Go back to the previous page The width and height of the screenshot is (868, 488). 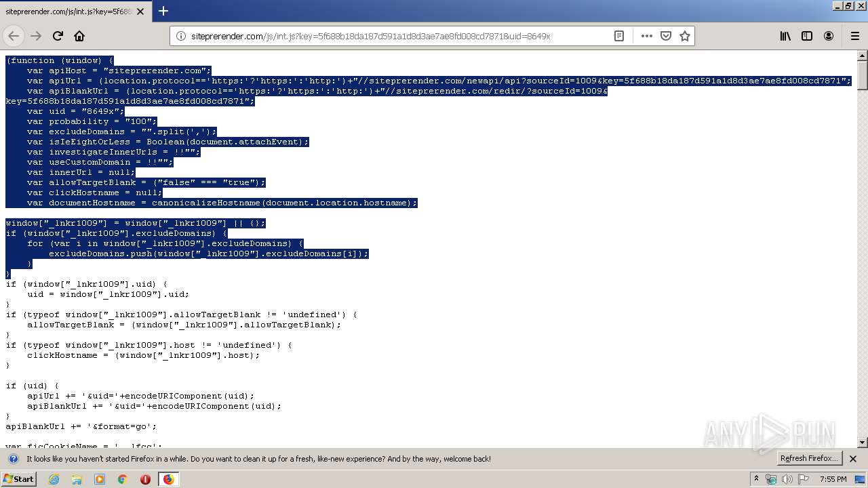tap(14, 36)
